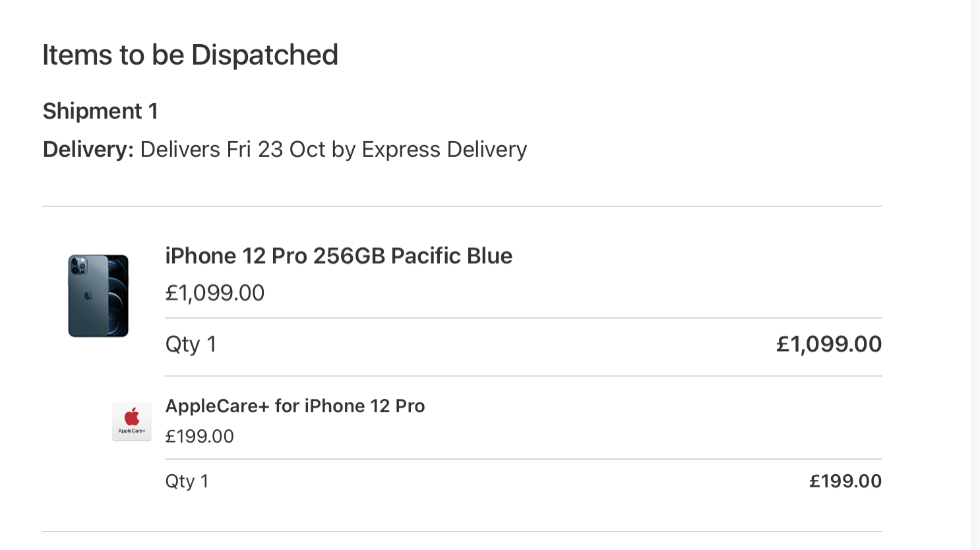
Task: Click the AppleCare+ product icon
Action: click(132, 421)
